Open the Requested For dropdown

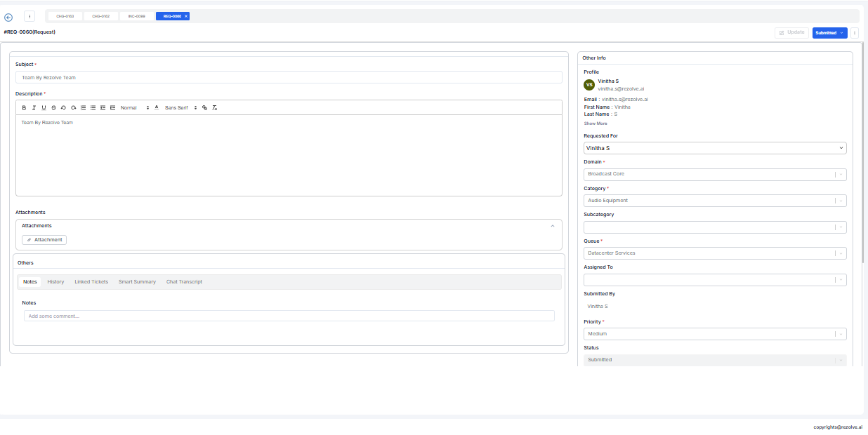point(715,148)
